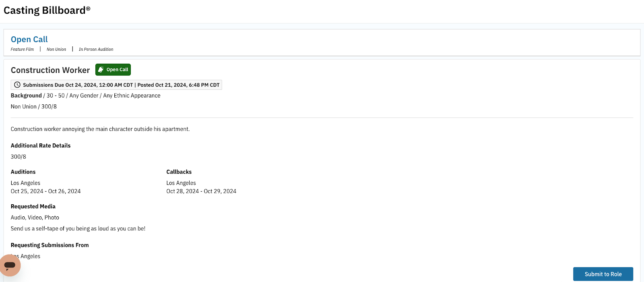
Task: Click the Callbacks heading
Action: [179, 172]
